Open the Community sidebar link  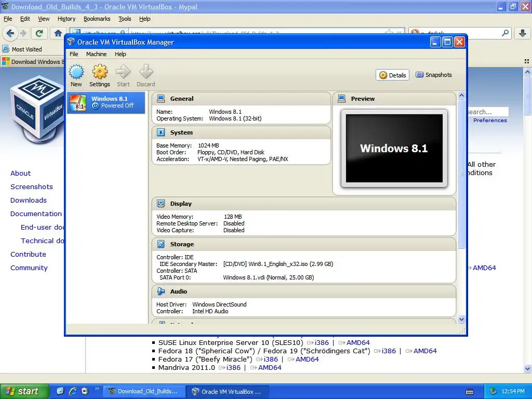coord(29,268)
